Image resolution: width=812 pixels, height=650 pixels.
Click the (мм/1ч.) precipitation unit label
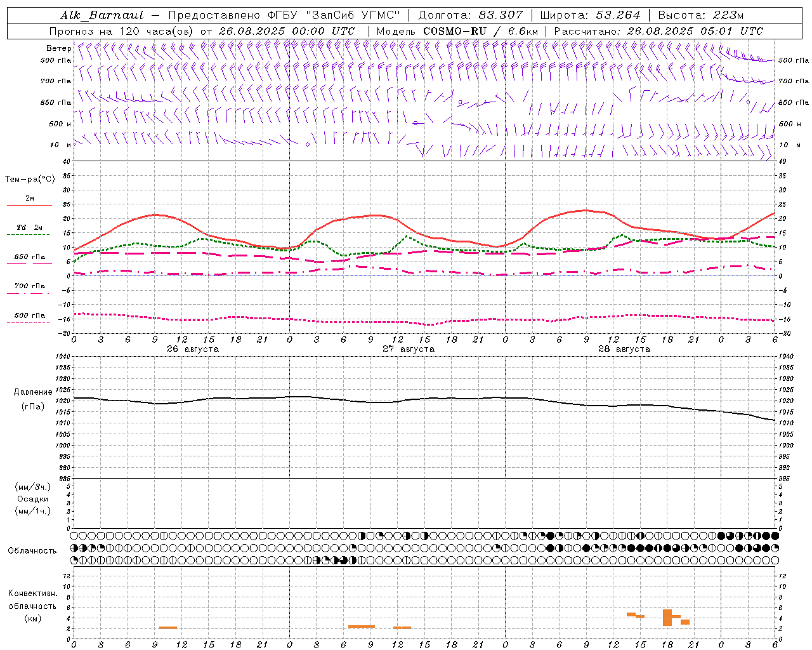[x=33, y=511]
